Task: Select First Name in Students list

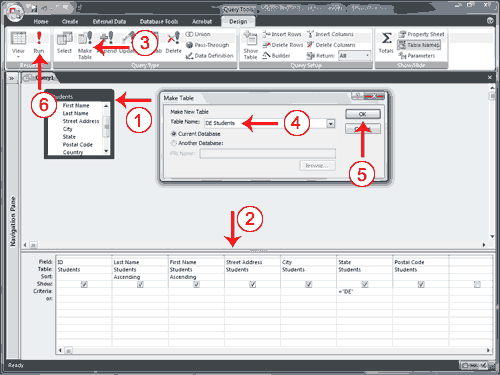Action: [x=76, y=105]
